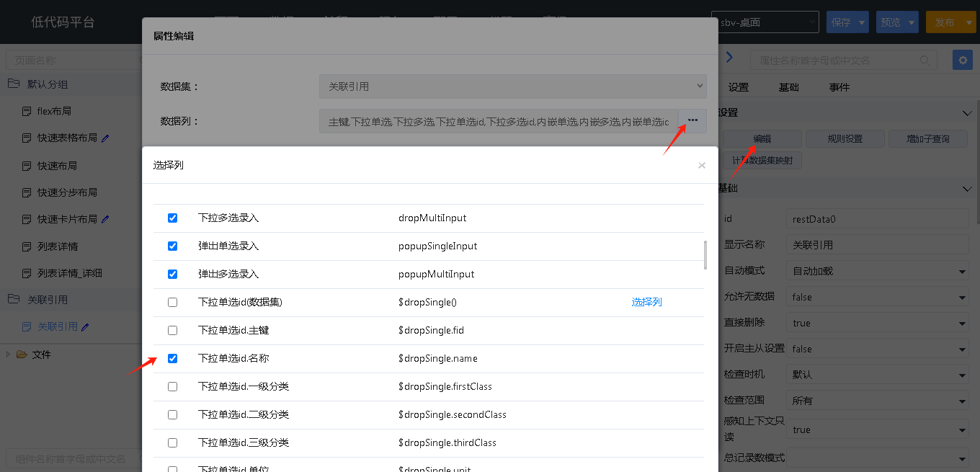Switch to the 基础 tab
This screenshot has height=472, width=980.
coord(788,87)
